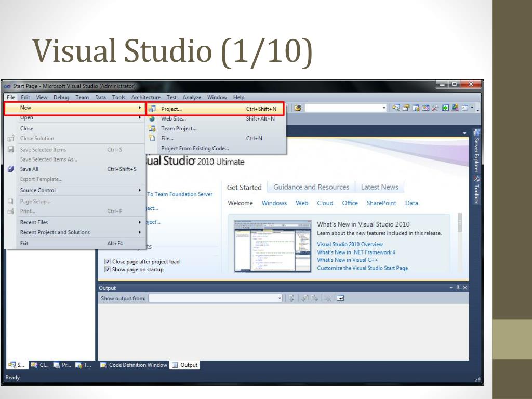Screen dimensions: 532x399
Task: Open the toolbar options overflow arrow
Action: coord(478,109)
